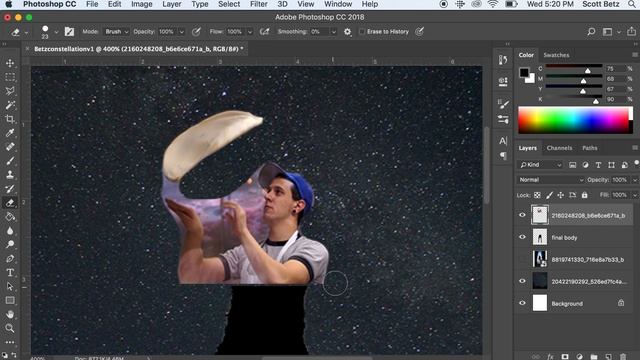The width and height of the screenshot is (640, 360).
Task: Select the Polygonal Lasso tool
Action: click(x=10, y=91)
